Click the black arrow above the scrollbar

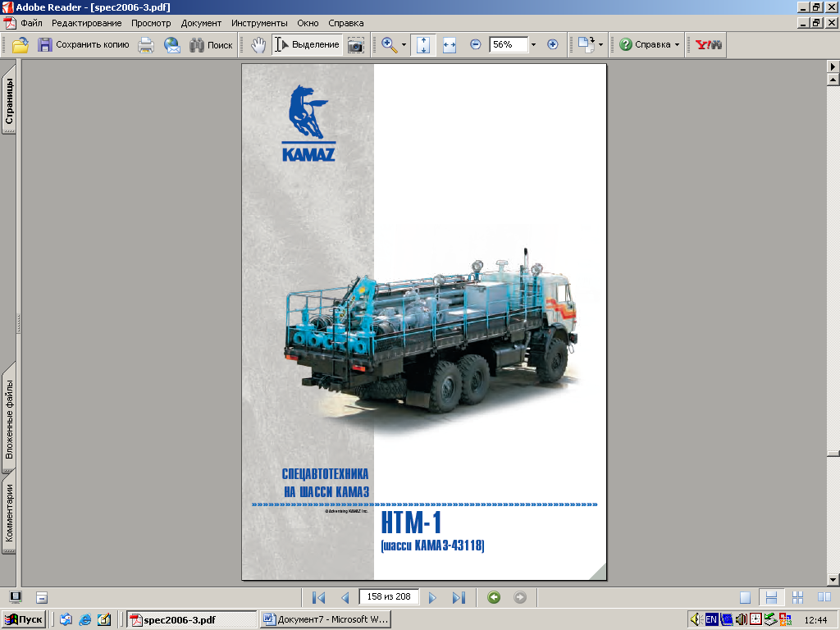click(x=833, y=66)
